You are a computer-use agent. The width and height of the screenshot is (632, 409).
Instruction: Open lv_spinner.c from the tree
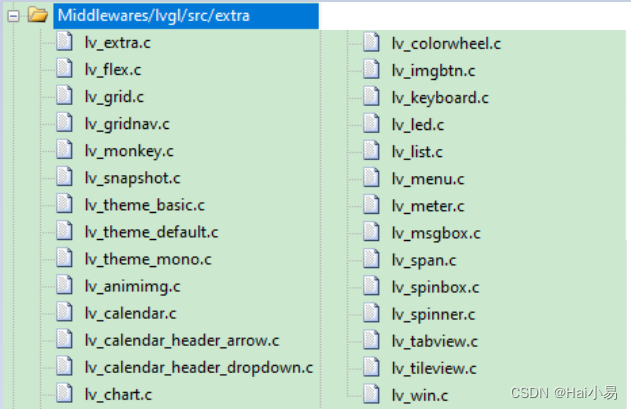click(x=433, y=314)
